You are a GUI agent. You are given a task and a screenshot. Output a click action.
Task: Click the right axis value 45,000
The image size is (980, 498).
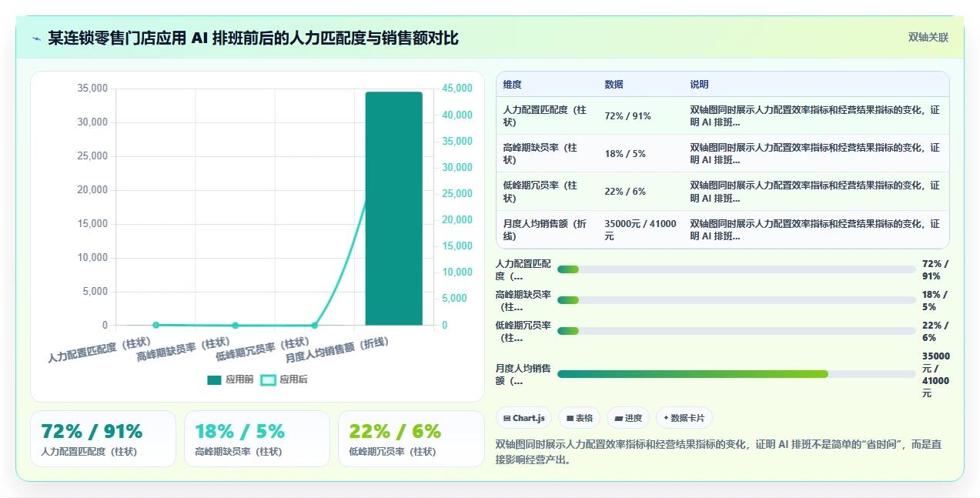(x=457, y=89)
